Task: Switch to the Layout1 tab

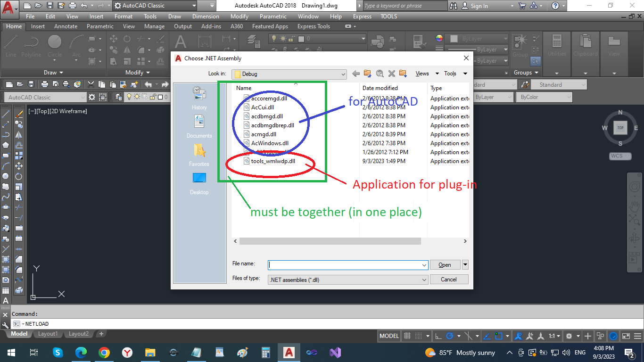Action: coord(48,334)
